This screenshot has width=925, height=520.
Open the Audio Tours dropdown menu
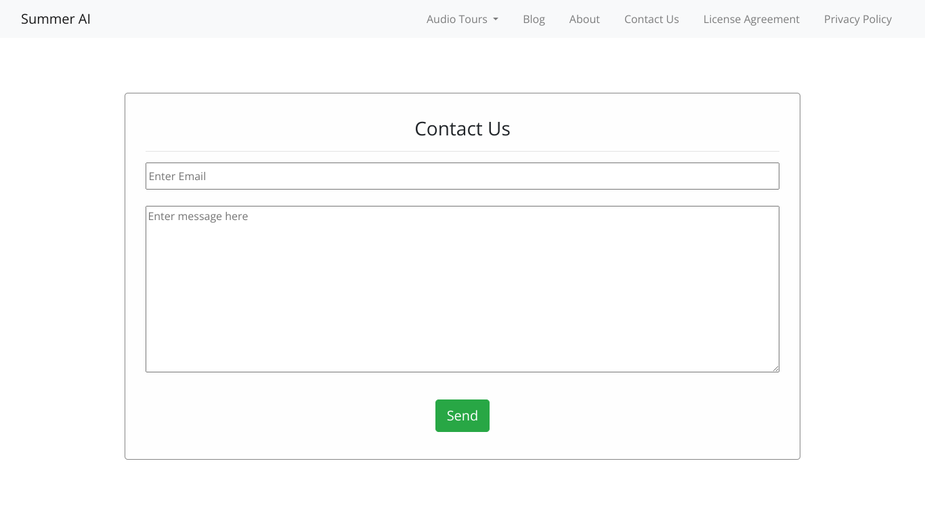[462, 19]
